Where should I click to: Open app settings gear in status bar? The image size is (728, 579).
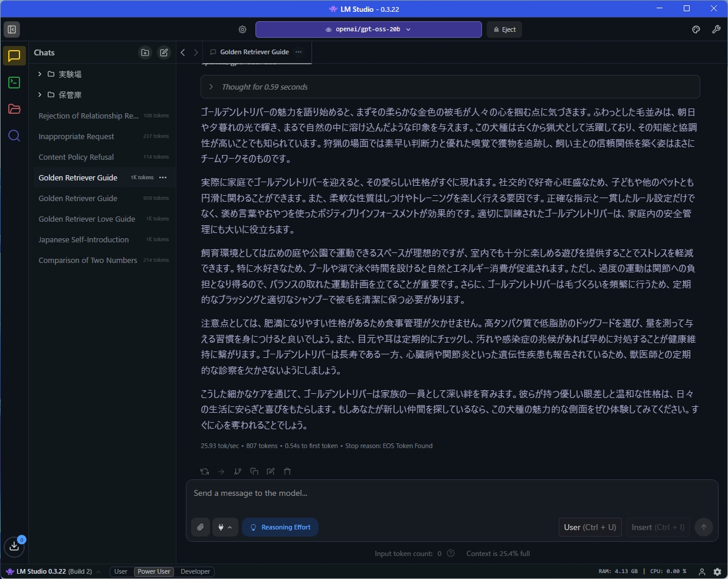[x=717, y=571]
